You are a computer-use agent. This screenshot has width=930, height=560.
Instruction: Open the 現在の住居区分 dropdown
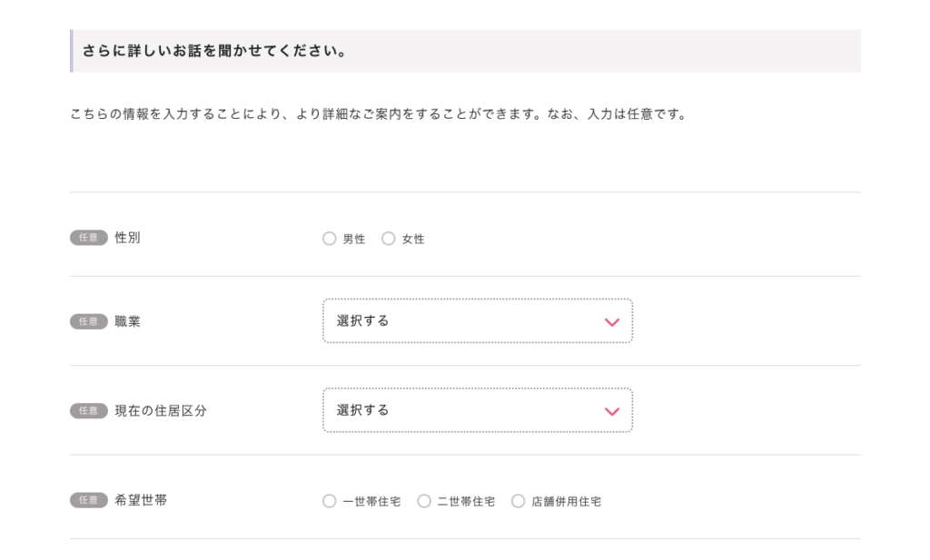click(478, 410)
